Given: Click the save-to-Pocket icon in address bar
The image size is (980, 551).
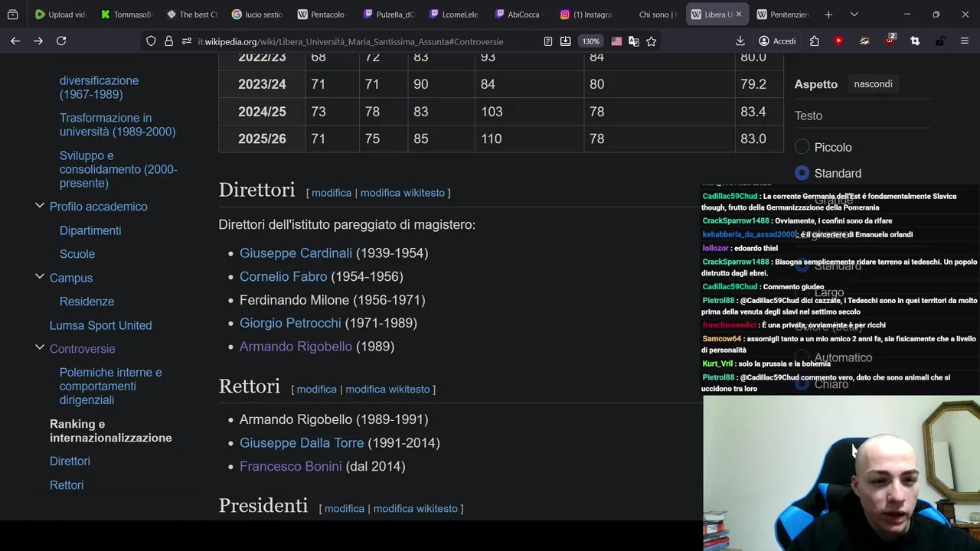Looking at the screenshot, I should coord(565,41).
